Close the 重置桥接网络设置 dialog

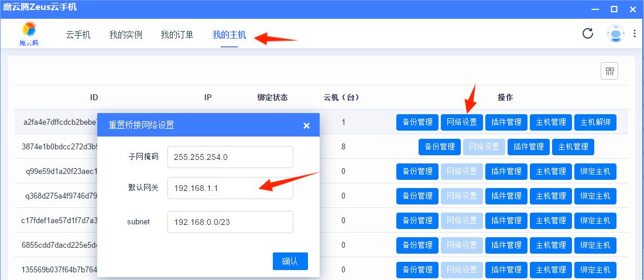306,125
